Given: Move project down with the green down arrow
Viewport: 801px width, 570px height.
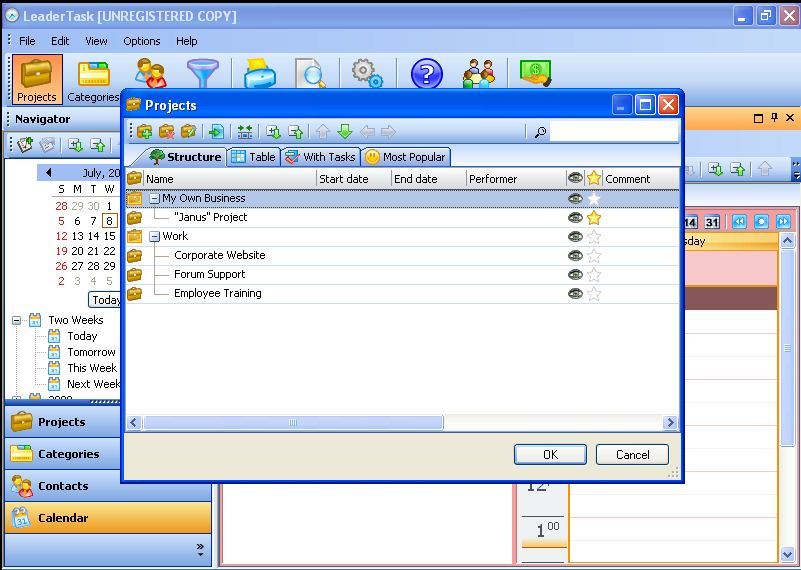Looking at the screenshot, I should click(345, 132).
